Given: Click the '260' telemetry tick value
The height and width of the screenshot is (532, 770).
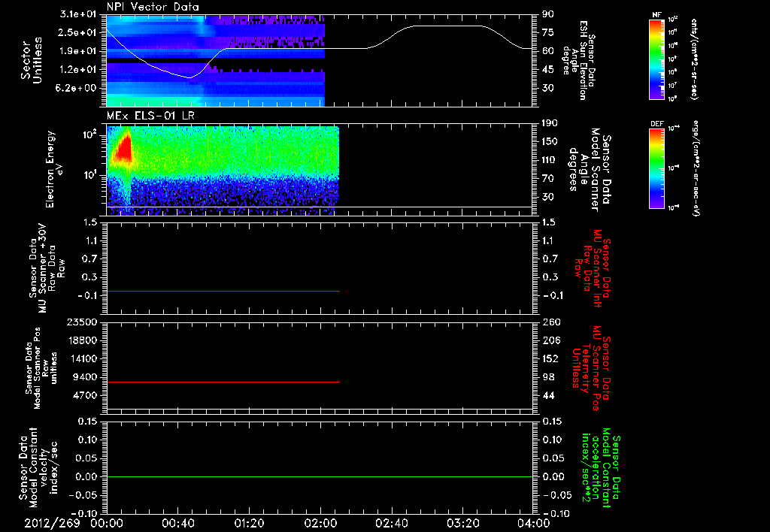Looking at the screenshot, I should (x=550, y=322).
